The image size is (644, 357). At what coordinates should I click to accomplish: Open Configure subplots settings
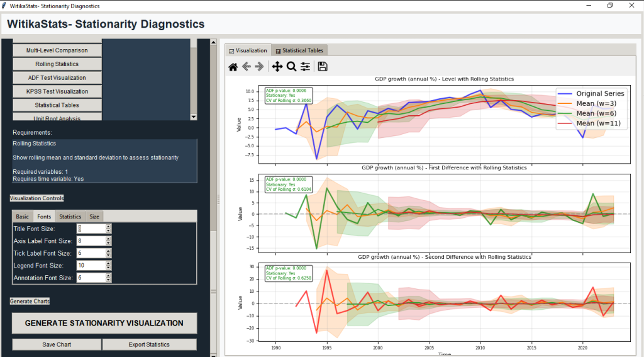(x=305, y=67)
